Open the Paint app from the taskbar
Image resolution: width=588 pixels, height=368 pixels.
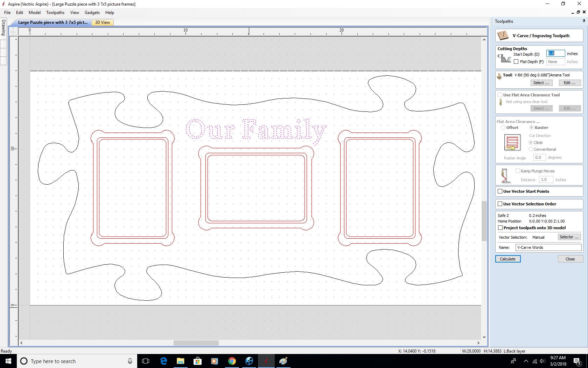click(283, 361)
